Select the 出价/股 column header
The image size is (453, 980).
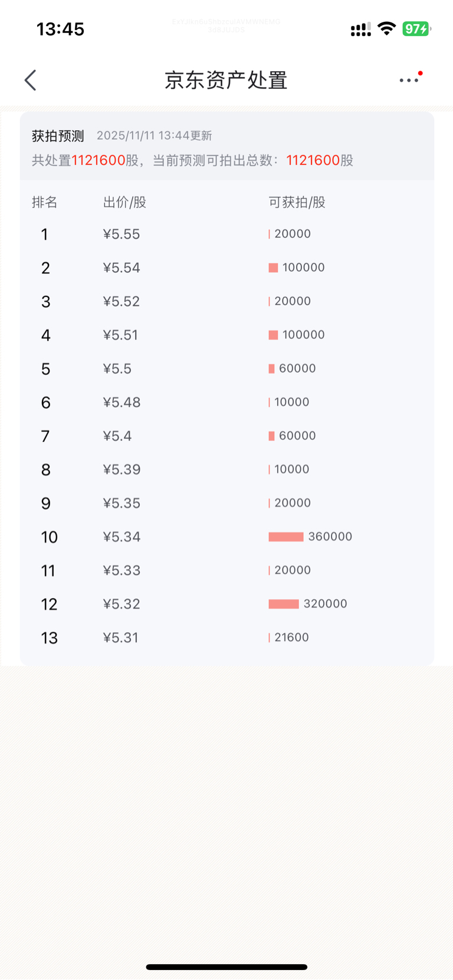point(124,203)
